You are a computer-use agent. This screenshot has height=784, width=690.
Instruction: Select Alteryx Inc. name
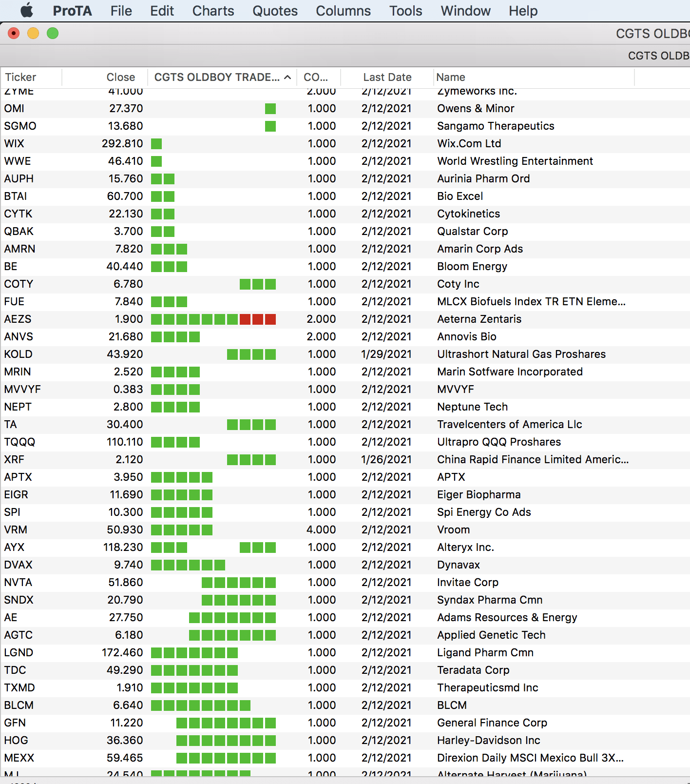pos(465,547)
